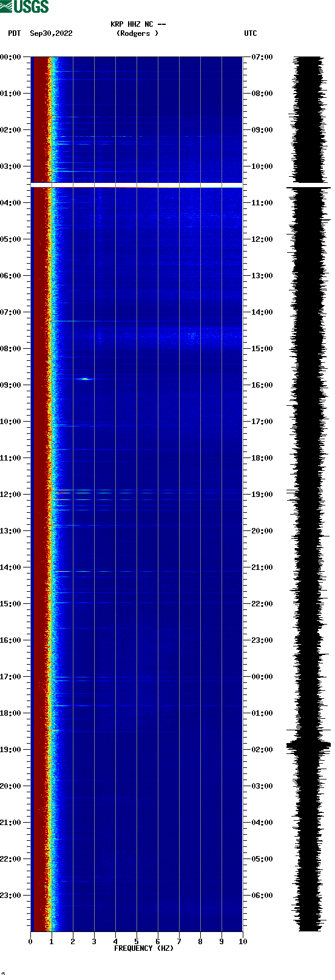The image size is (335, 980).
Task: Click the 22:00 UTC time label
Action: coord(262,604)
